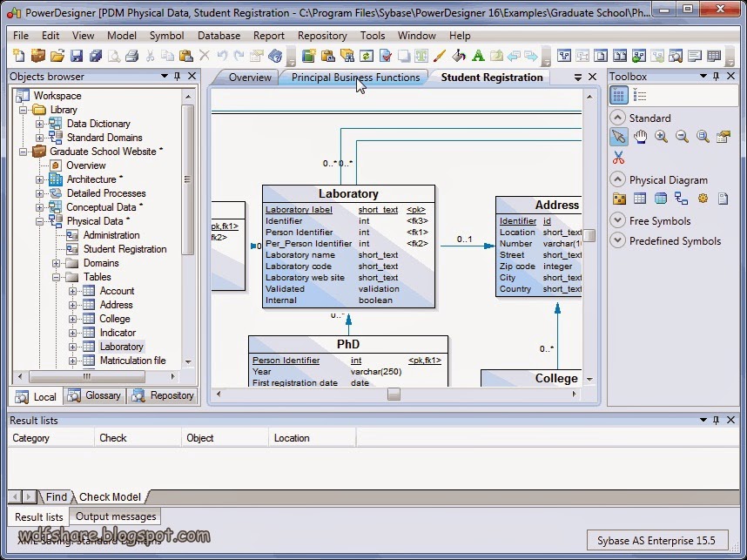Select the Package tool in Physical Diagram
The height and width of the screenshot is (560, 747).
619,199
